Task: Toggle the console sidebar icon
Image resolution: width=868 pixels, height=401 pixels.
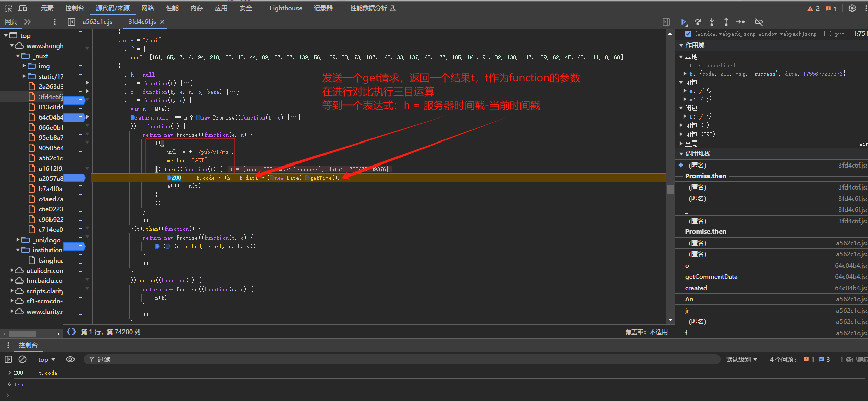Action: 8,359
